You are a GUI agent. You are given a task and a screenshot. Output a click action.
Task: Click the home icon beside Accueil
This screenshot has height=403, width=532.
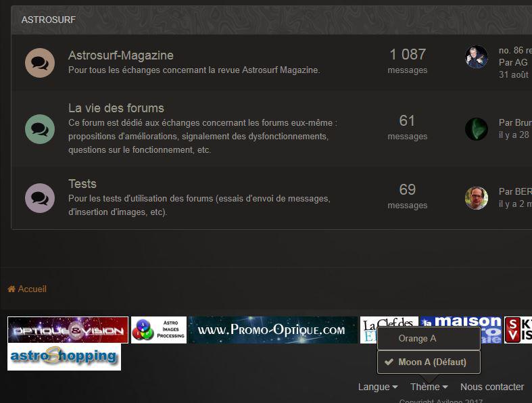[x=11, y=289]
